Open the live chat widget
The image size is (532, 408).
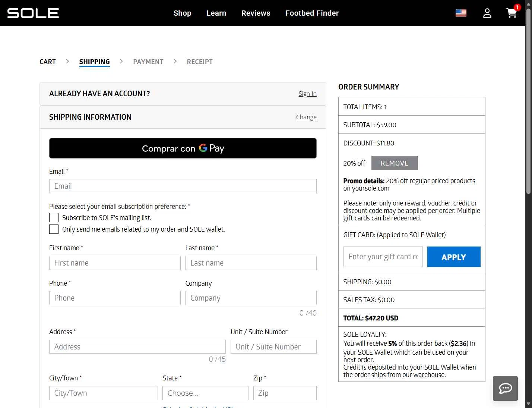(x=505, y=388)
